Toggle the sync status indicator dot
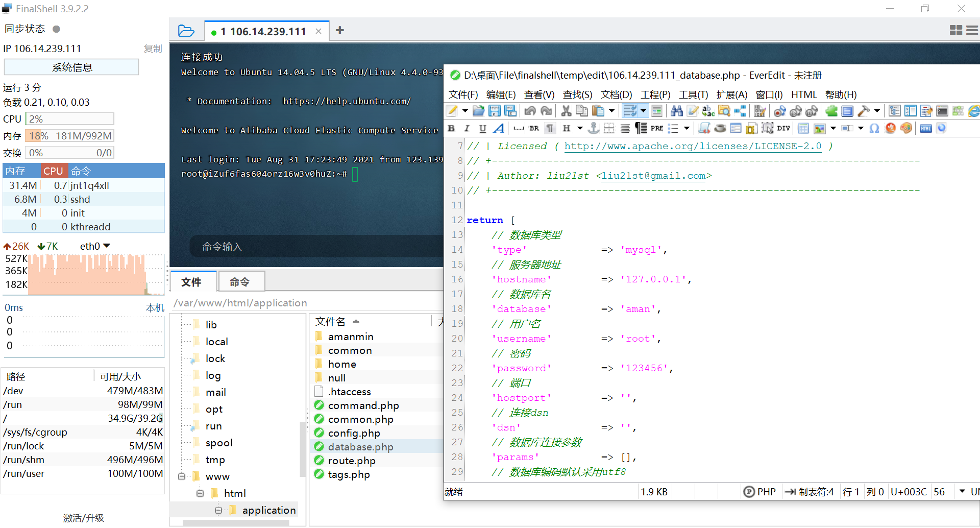The height and width of the screenshot is (528, 980). 57,29
